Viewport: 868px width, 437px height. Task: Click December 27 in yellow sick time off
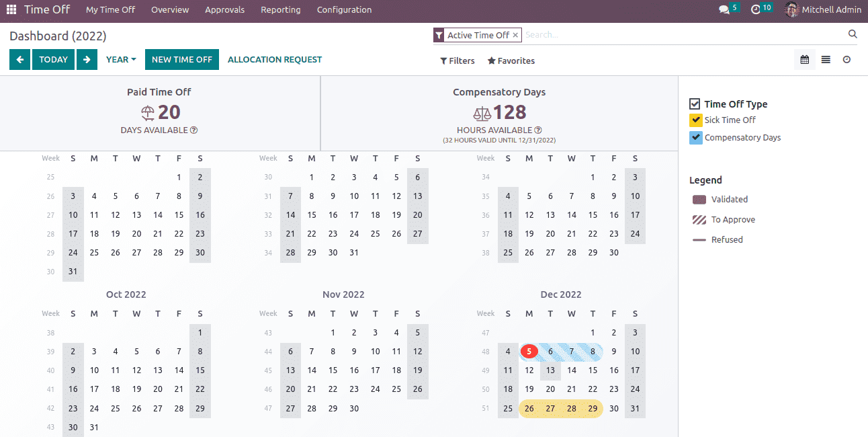click(550, 409)
